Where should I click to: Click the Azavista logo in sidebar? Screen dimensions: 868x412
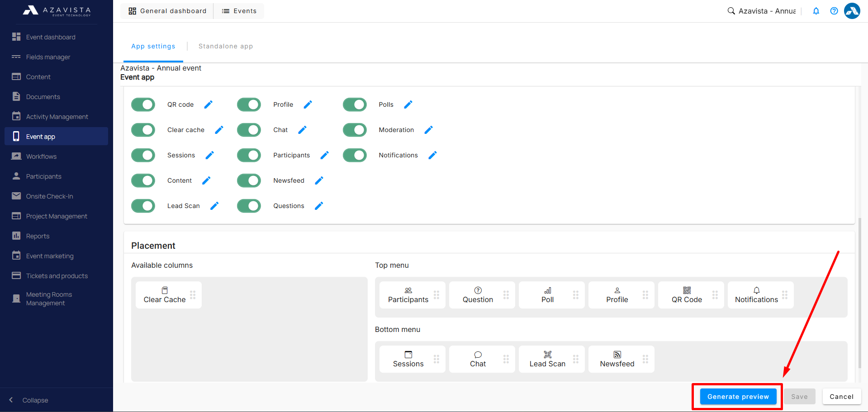pyautogui.click(x=57, y=11)
